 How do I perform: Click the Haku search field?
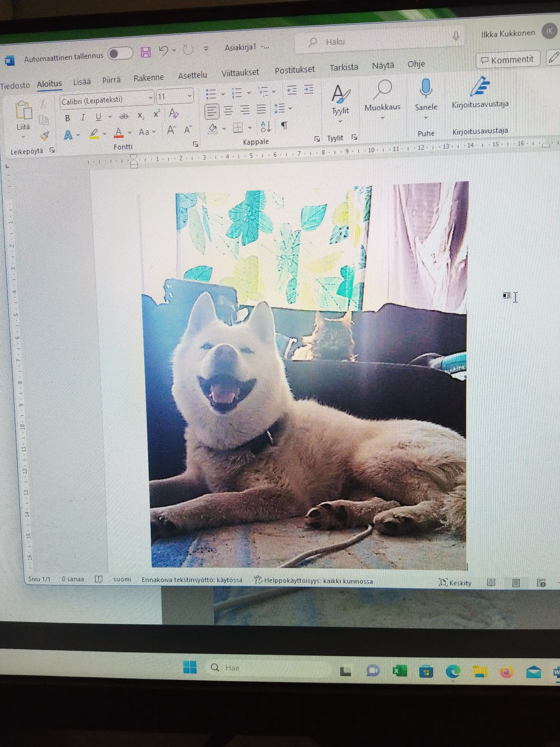coord(381,39)
